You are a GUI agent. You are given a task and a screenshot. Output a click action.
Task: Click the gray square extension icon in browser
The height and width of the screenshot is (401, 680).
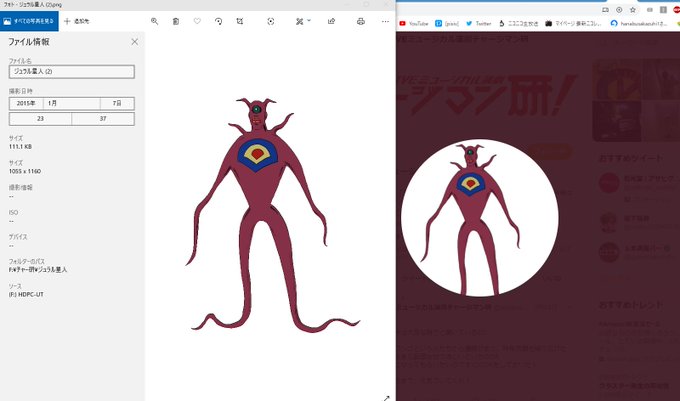point(663,10)
